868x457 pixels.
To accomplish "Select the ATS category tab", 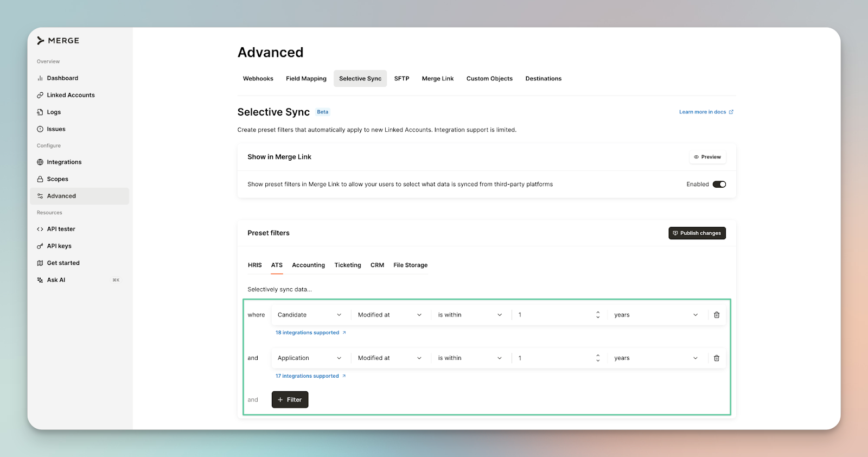I will pyautogui.click(x=277, y=265).
